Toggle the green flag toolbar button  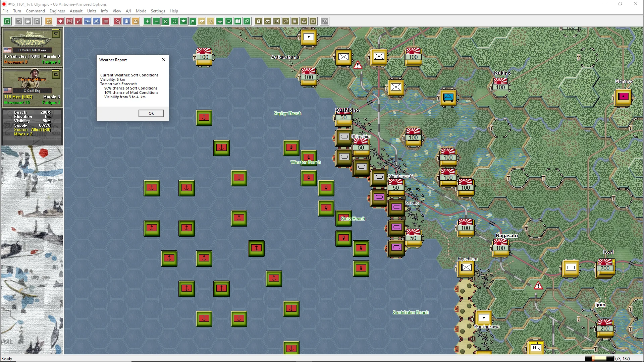[193, 21]
